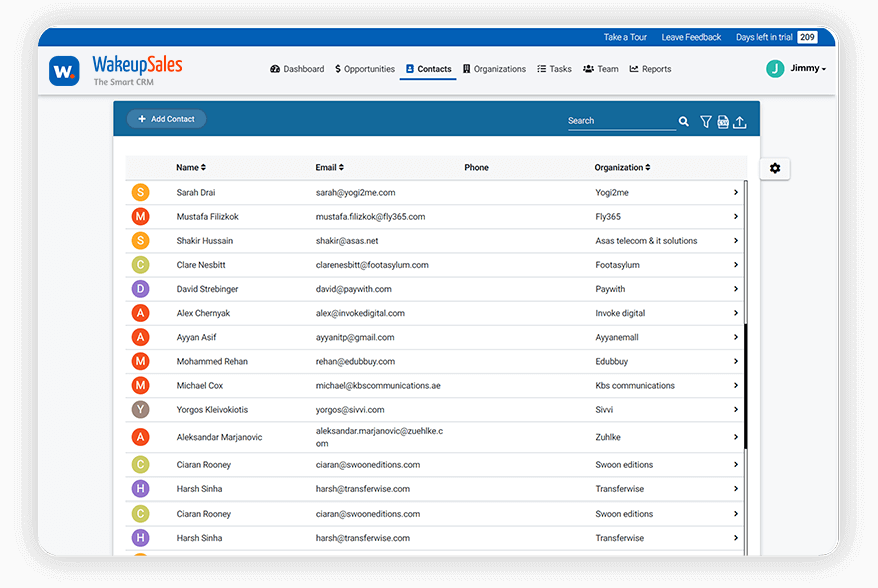Click Mustafa Filizkok's avatar icon
Viewport: 878px width, 588px height.
[x=141, y=217]
